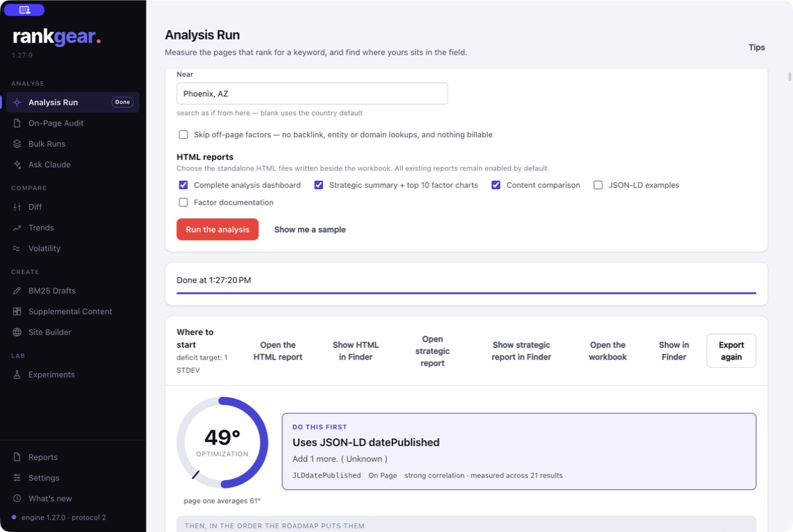Click the page one averages 61° label

coord(222,501)
